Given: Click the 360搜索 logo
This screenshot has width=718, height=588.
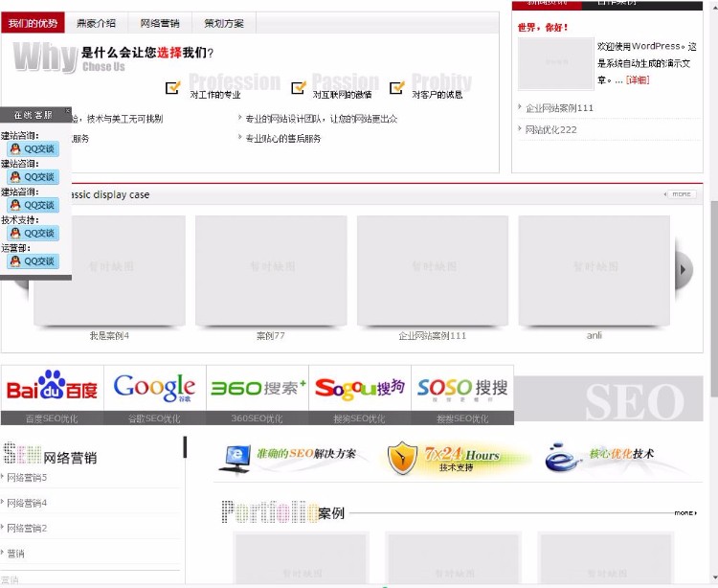Looking at the screenshot, I should point(258,388).
